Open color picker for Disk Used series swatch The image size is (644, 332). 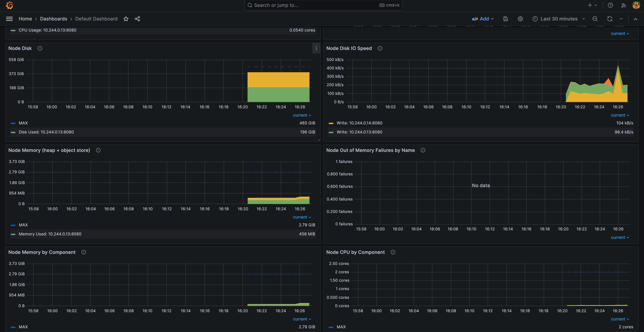[x=13, y=132]
